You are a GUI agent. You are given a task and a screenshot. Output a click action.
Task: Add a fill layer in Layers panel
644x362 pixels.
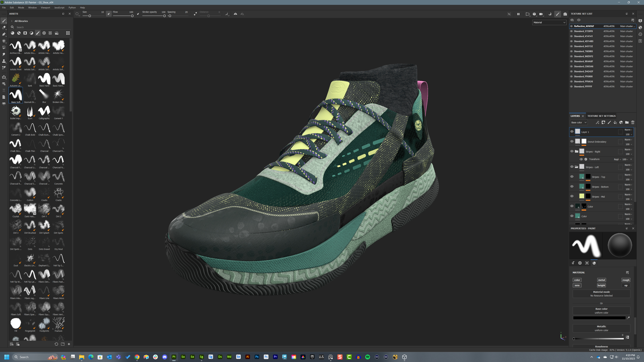coord(615,122)
